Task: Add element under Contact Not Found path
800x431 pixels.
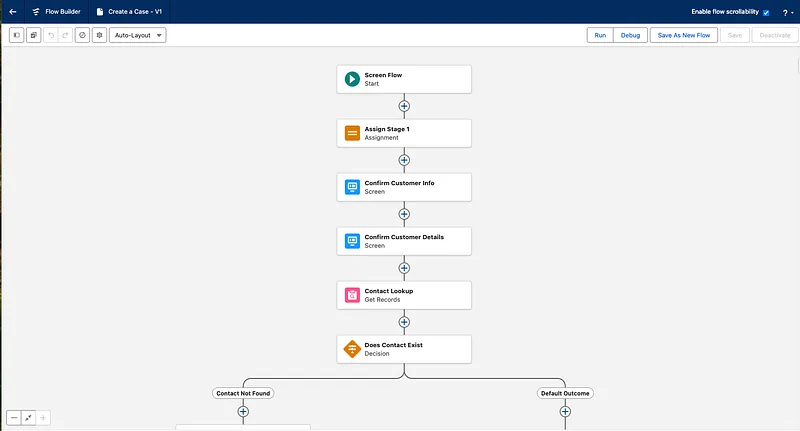Action: click(243, 412)
